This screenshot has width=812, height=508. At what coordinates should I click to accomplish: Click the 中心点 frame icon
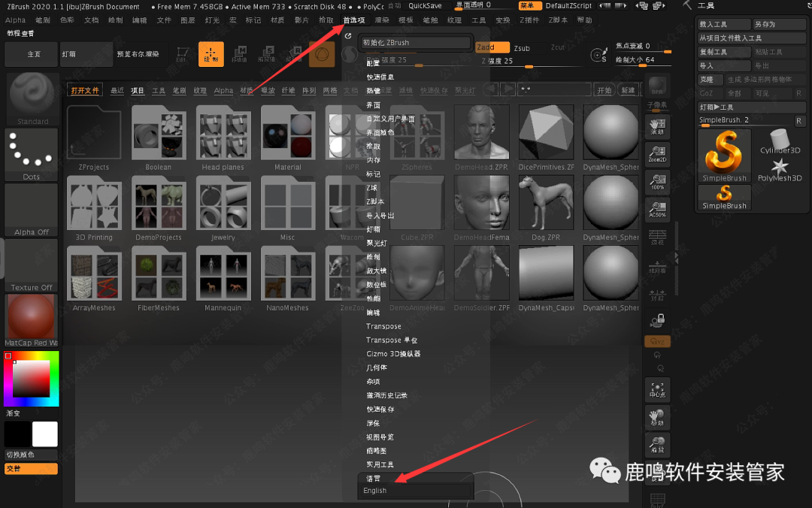point(657,389)
